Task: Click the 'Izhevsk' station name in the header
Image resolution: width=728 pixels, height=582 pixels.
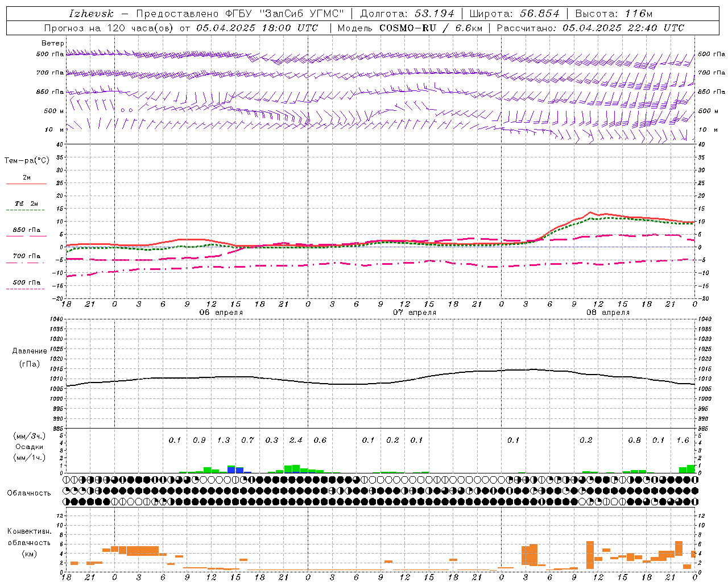Action: coord(91,14)
